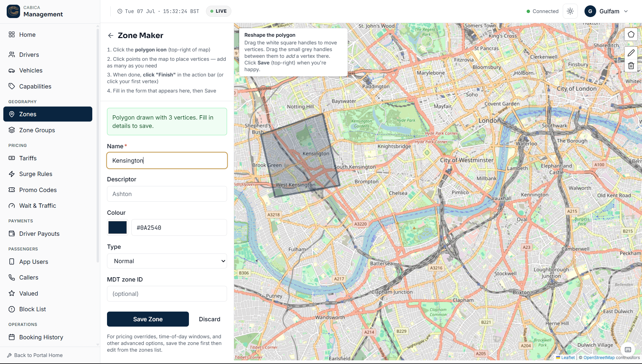642x364 pixels.
Task: Open the Tariffs menu item
Action: [48, 158]
